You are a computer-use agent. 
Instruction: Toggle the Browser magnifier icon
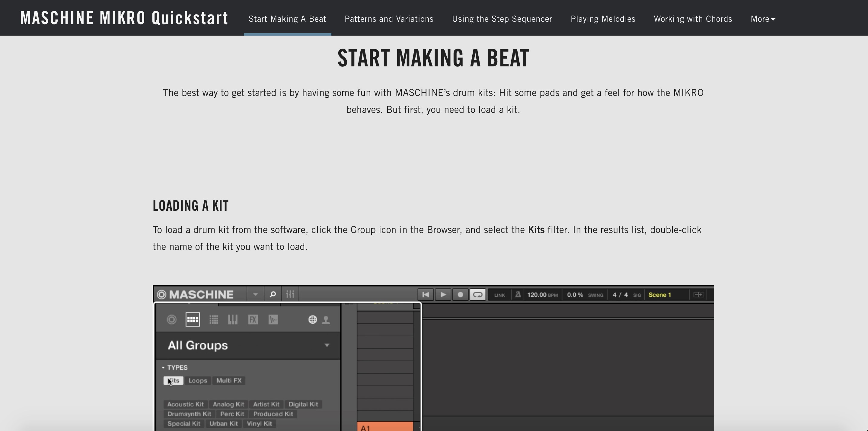(x=273, y=295)
